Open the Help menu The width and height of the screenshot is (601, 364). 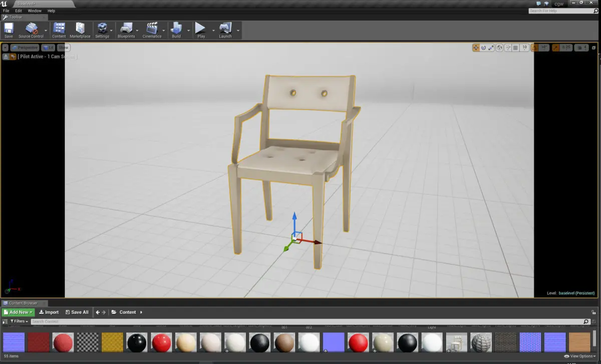pyautogui.click(x=51, y=11)
